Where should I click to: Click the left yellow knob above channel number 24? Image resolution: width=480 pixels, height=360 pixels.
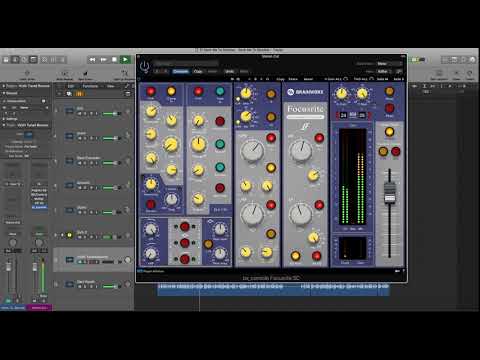(x=341, y=94)
